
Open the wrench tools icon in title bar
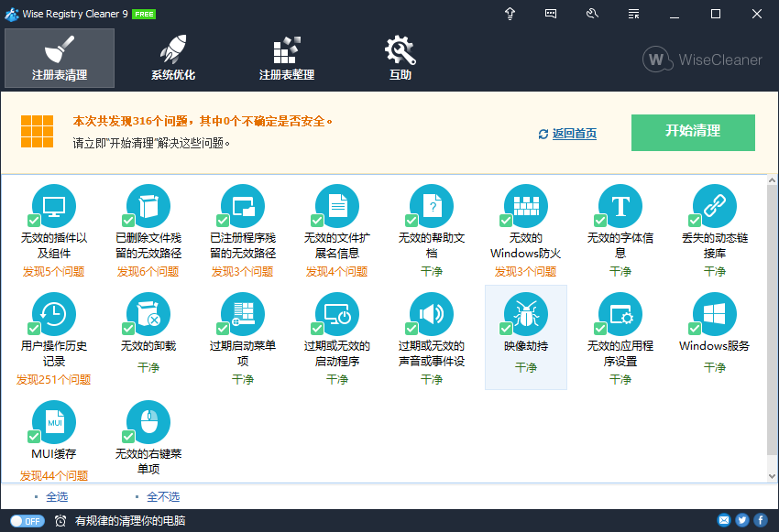click(x=592, y=14)
